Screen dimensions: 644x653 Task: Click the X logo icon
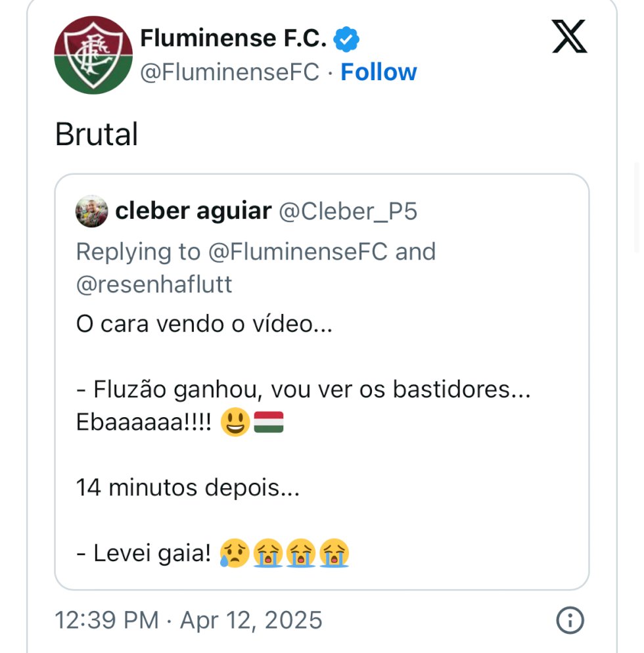(570, 36)
